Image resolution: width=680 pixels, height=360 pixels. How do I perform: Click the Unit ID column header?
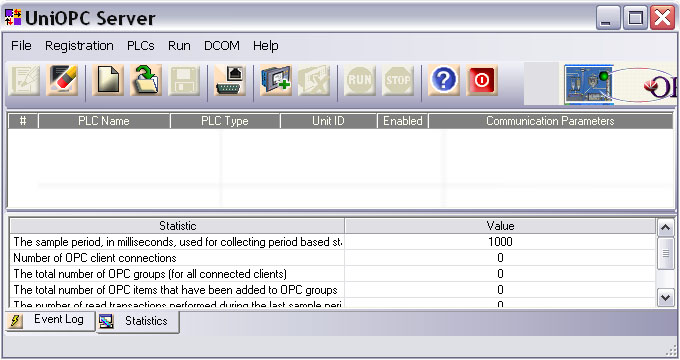coord(328,121)
